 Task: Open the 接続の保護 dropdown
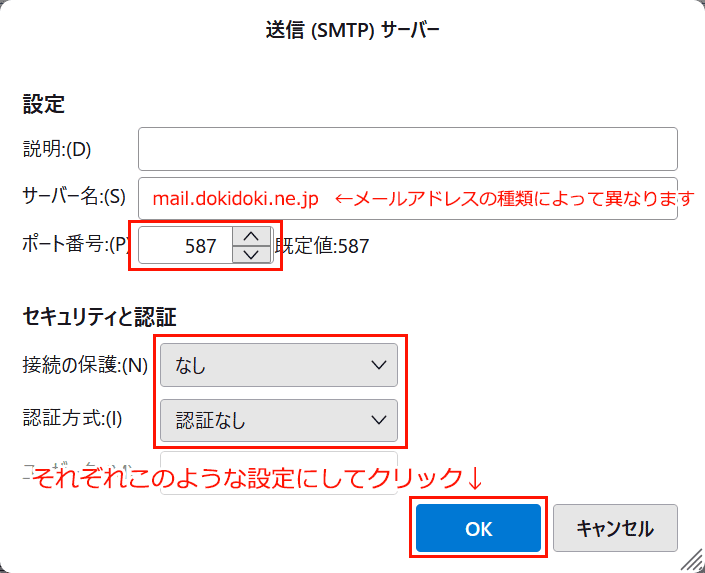click(279, 365)
